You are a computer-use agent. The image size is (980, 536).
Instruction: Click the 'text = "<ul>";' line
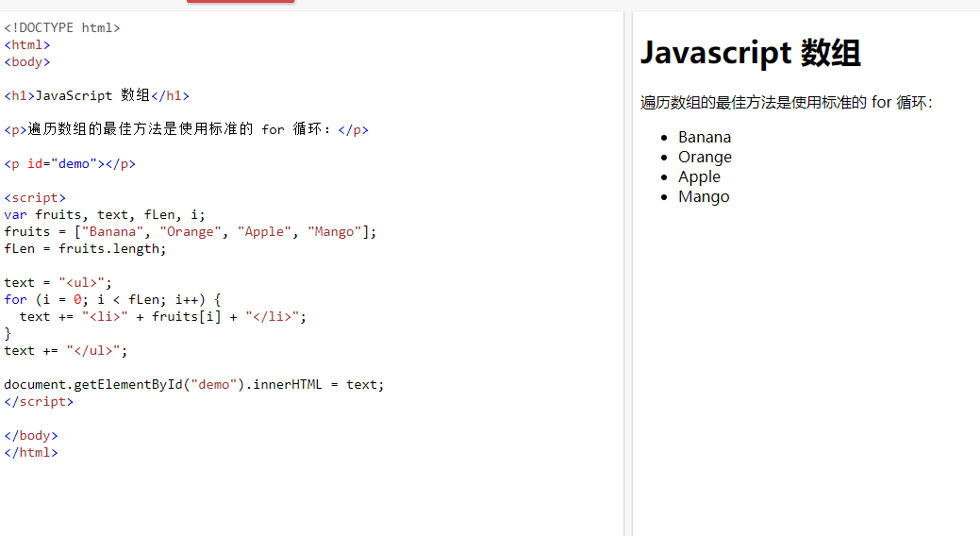tap(58, 282)
